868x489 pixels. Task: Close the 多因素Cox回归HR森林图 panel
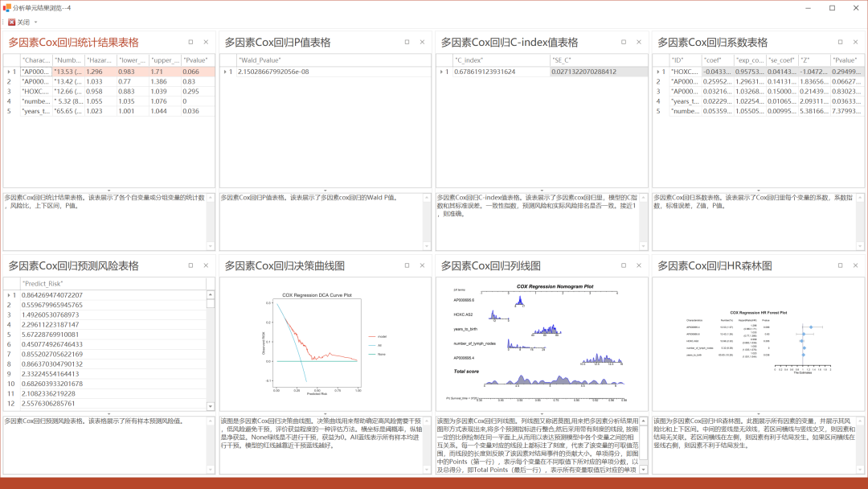[855, 266]
